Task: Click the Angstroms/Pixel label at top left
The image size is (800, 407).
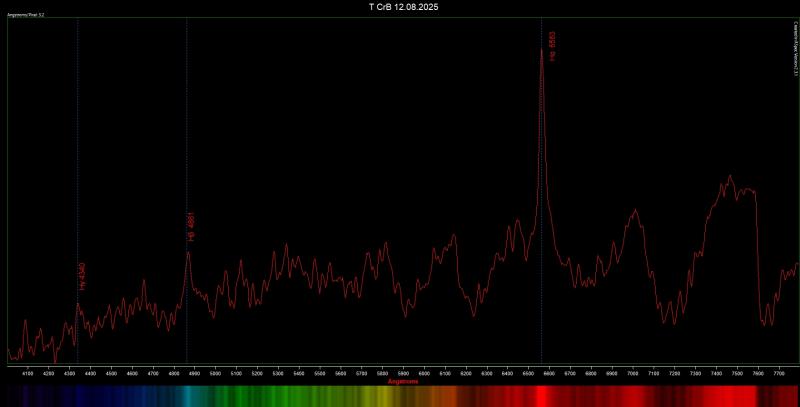Action: click(x=26, y=15)
